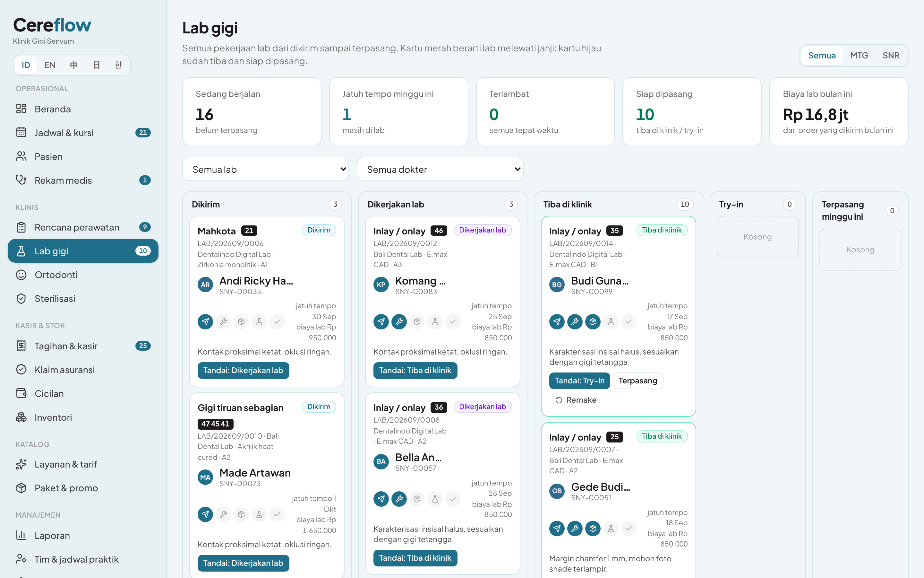This screenshot has width=924, height=578.
Task: Click the Jadwal & kursi calendar icon
Action: [21, 133]
